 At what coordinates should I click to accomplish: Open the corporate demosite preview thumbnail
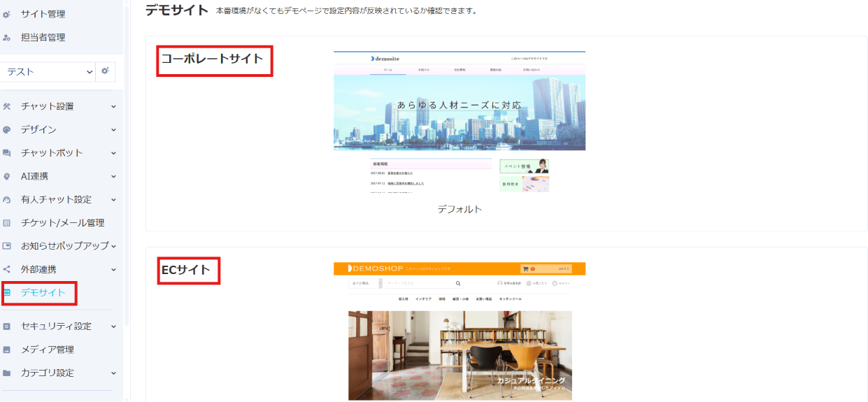pos(460,122)
